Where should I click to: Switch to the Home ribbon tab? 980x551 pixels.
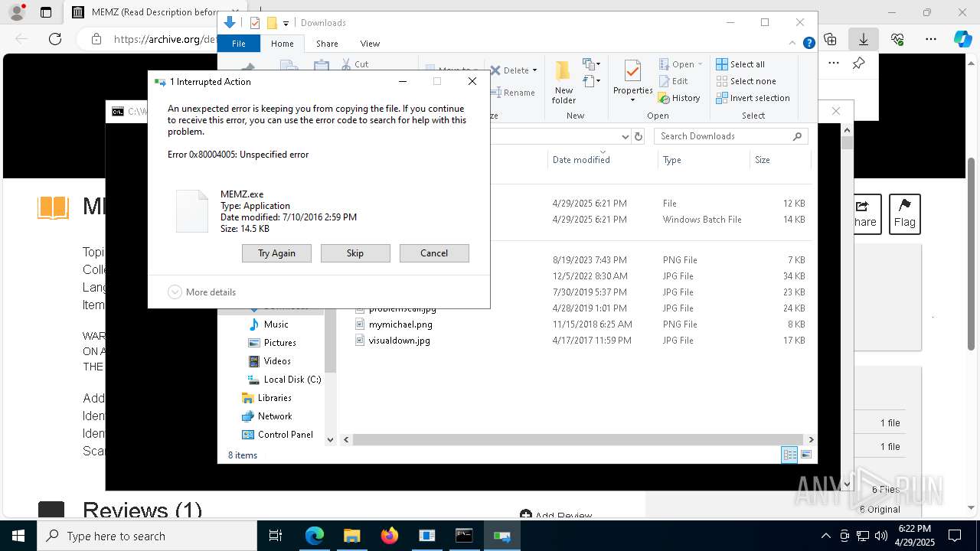coord(282,44)
